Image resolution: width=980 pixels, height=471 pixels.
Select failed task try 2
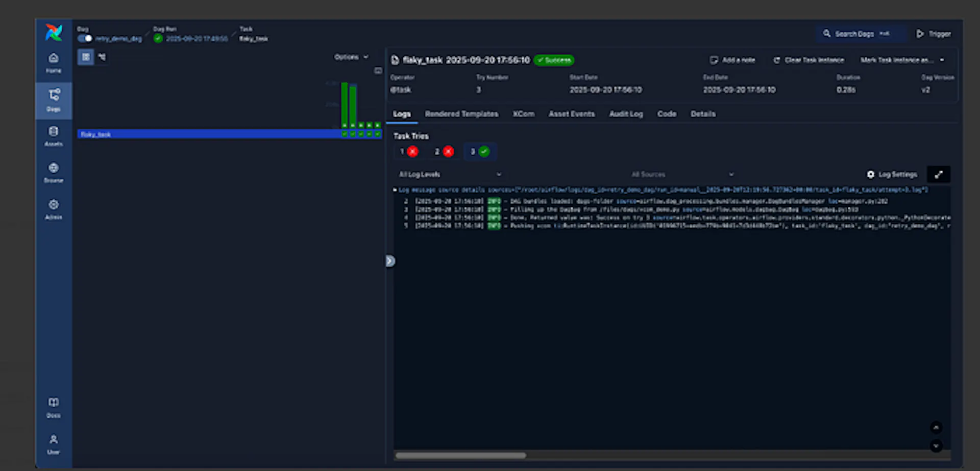(x=444, y=151)
